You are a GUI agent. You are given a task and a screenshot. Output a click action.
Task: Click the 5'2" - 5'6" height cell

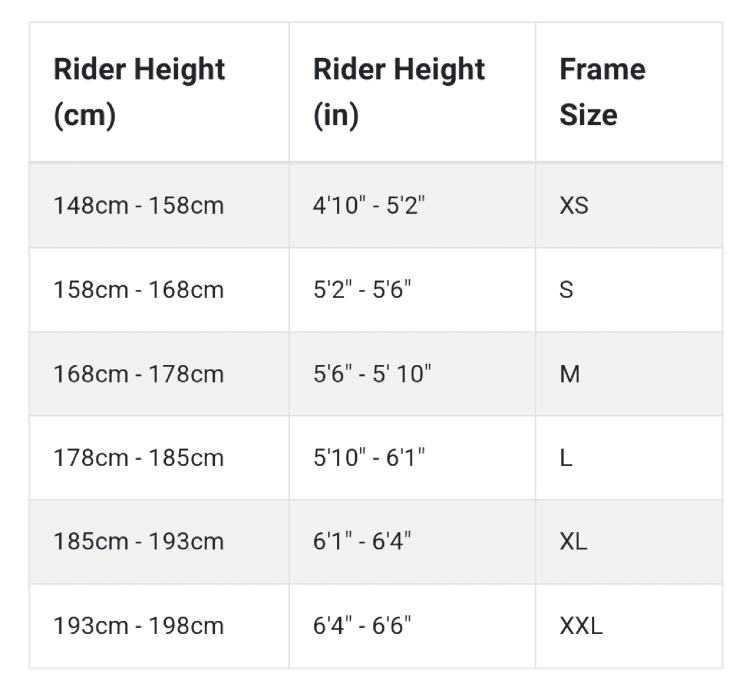[x=362, y=290]
